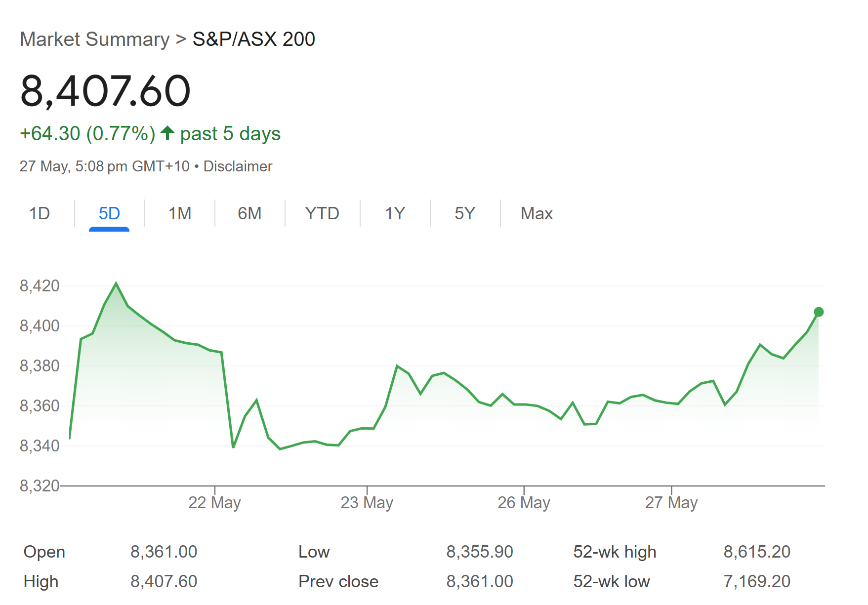Click the 52-wk low value 7,169.20

pyautogui.click(x=757, y=581)
